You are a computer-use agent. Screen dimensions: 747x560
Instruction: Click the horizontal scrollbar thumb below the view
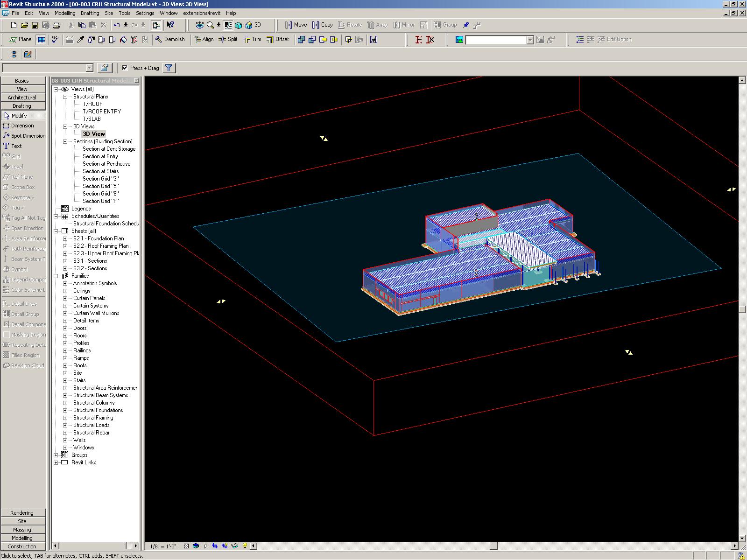tap(493, 546)
